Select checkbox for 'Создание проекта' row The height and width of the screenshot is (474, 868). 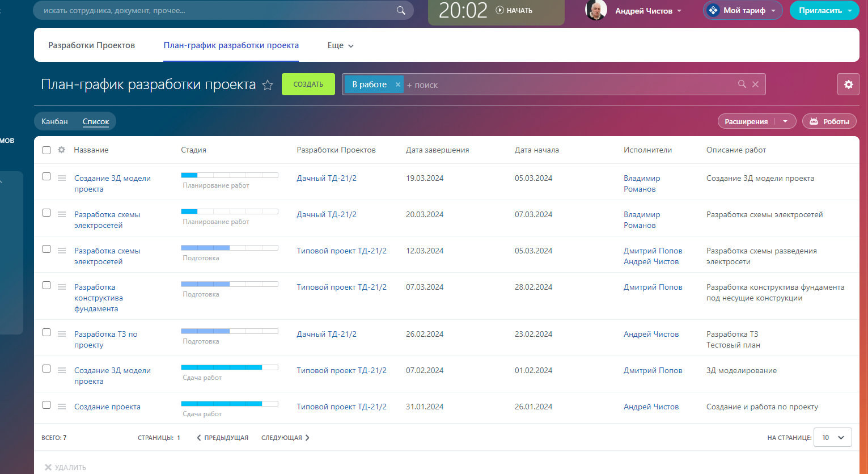[x=46, y=405]
